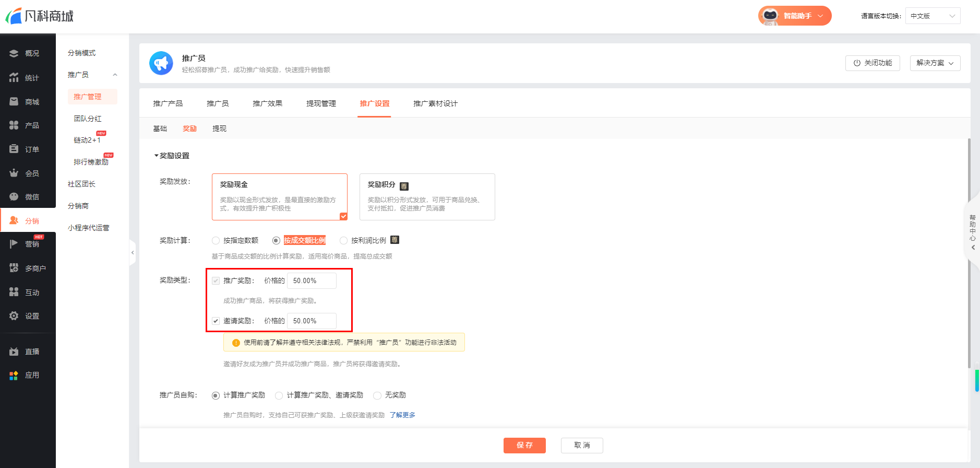Image resolution: width=980 pixels, height=468 pixels.
Task: Collapse the 推广员 sidebar group
Action: click(x=115, y=75)
